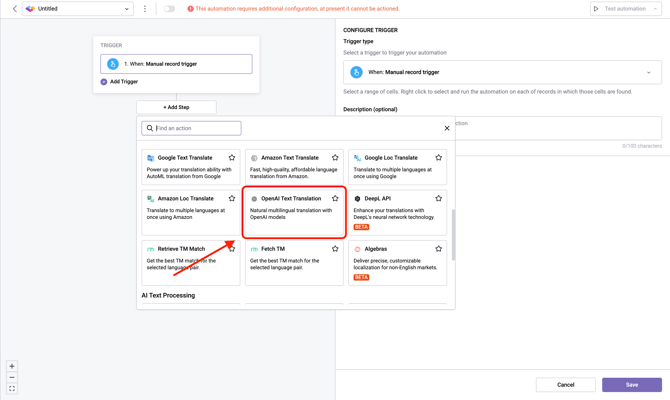Open the three-dot more options menu

pos(145,9)
